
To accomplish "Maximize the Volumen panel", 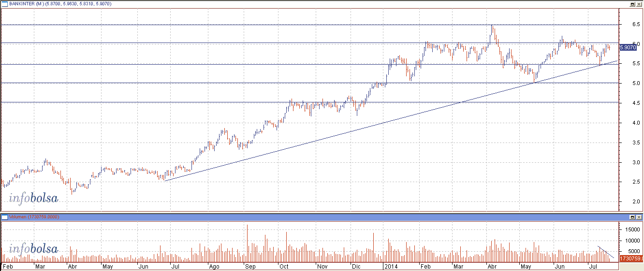I will 632,217.
